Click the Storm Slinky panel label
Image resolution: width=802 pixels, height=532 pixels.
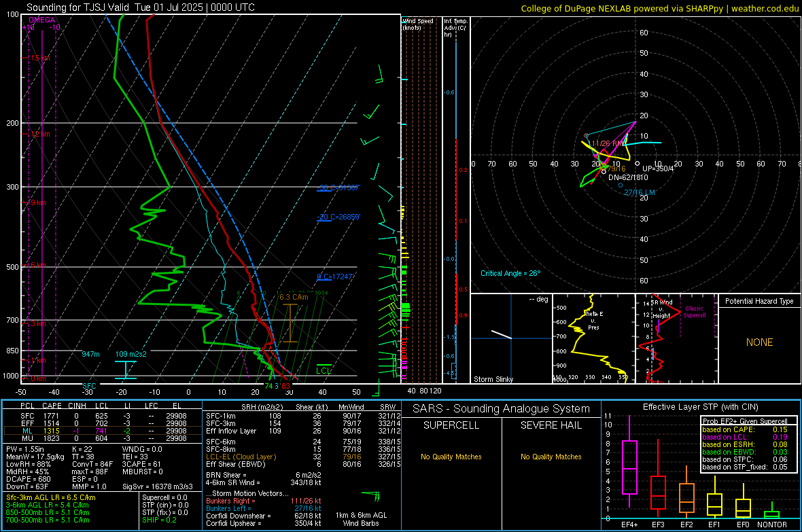493,379
